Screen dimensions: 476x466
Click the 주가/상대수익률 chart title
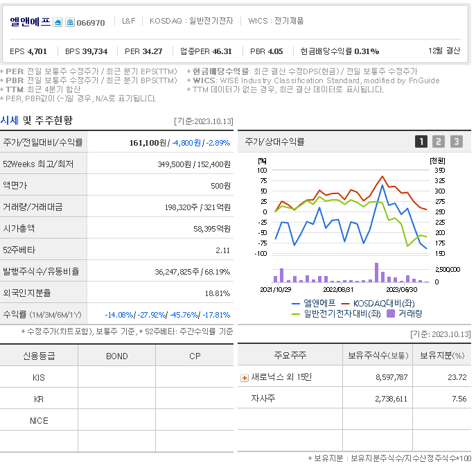click(275, 142)
